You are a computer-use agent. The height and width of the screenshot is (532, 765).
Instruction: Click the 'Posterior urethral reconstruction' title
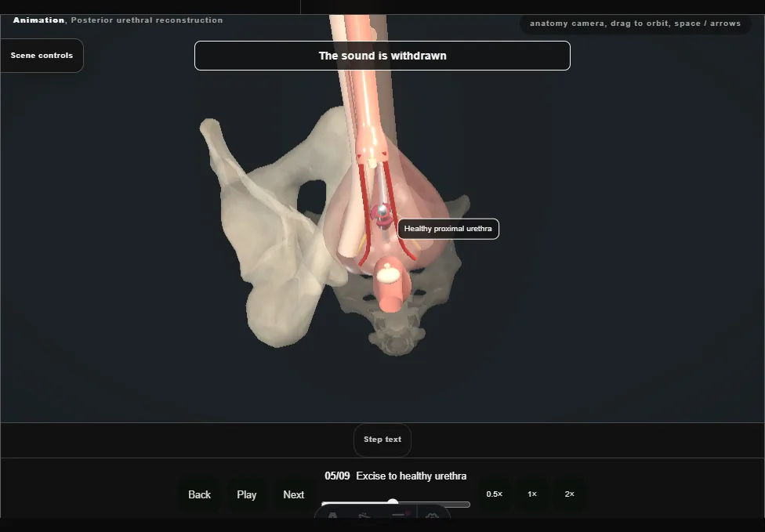pyautogui.click(x=147, y=20)
